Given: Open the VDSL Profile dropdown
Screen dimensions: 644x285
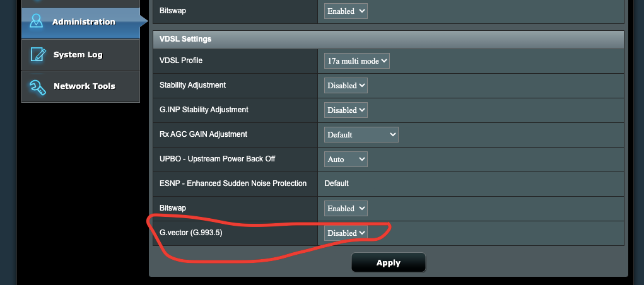Looking at the screenshot, I should [x=356, y=61].
